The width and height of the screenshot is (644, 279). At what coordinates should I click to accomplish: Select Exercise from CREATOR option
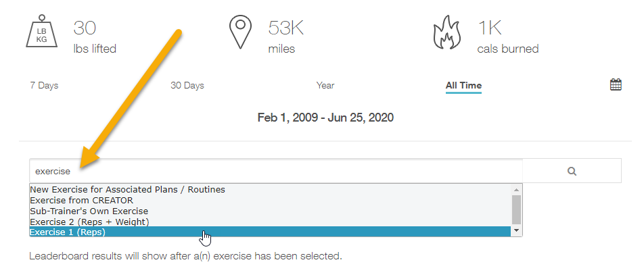point(81,201)
